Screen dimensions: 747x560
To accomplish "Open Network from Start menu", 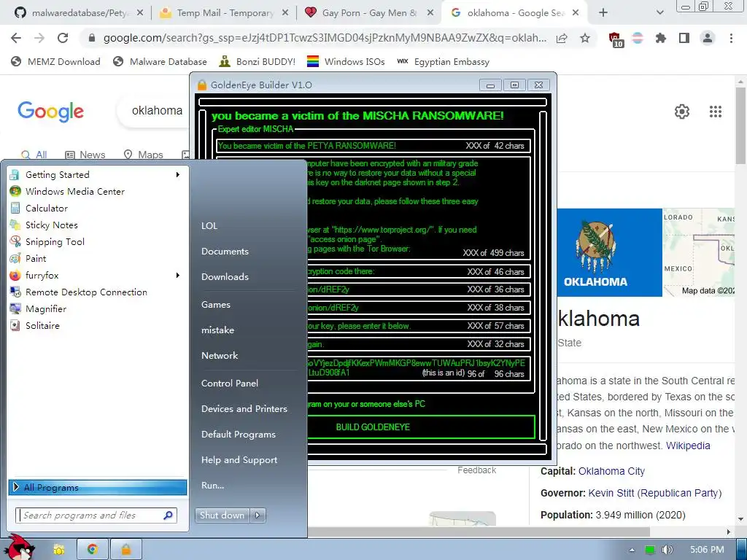I will pyautogui.click(x=220, y=355).
